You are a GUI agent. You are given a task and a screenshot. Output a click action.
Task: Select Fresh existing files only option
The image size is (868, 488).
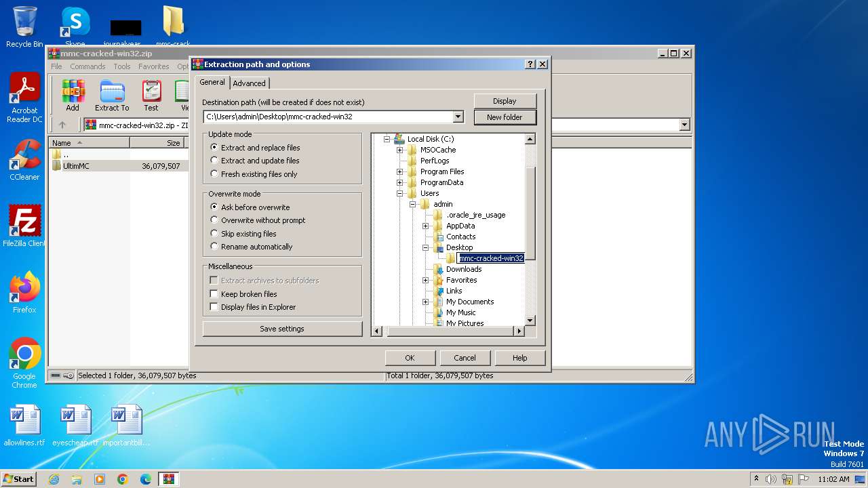pos(254,174)
